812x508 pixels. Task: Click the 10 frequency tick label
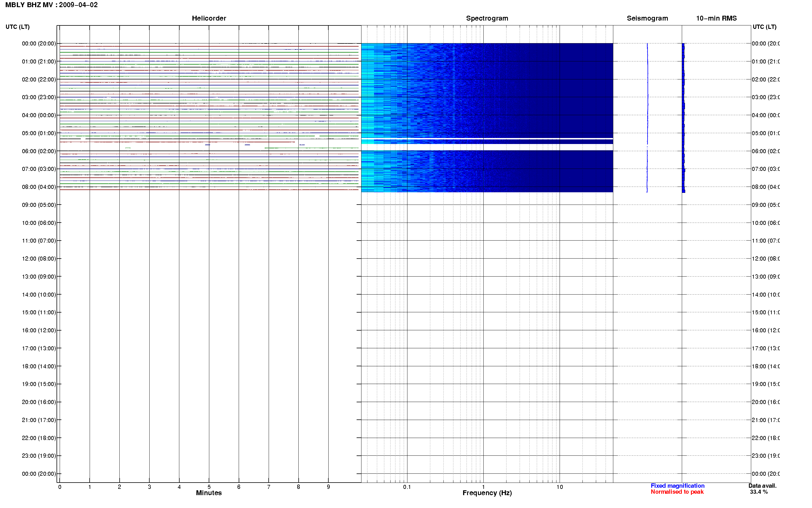click(x=560, y=487)
